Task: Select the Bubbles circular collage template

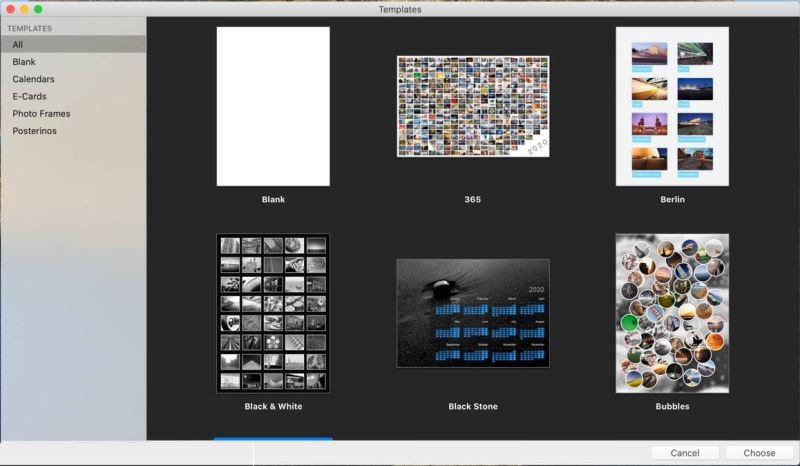Action: pos(672,313)
